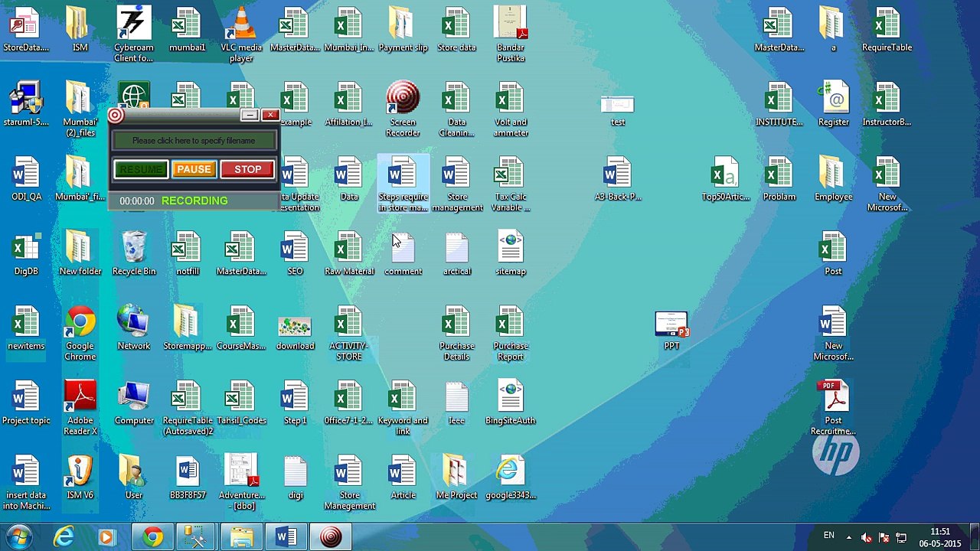Open the ieee text file
This screenshot has width=980, height=551.
tap(456, 403)
